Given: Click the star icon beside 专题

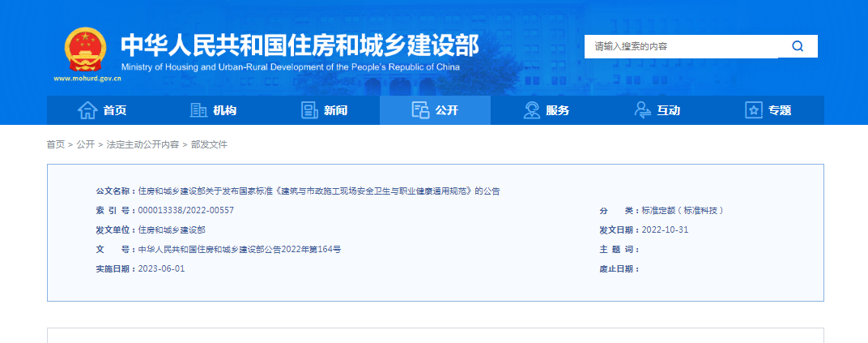Looking at the screenshot, I should (754, 110).
